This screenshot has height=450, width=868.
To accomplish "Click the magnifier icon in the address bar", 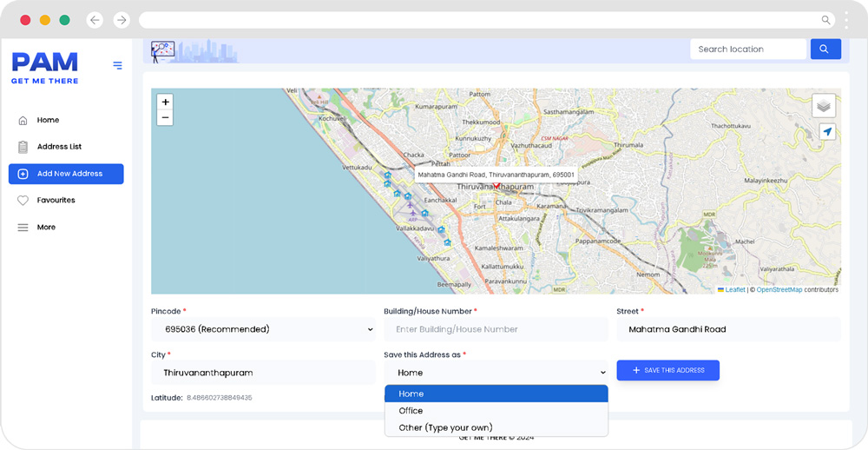I will click(825, 21).
